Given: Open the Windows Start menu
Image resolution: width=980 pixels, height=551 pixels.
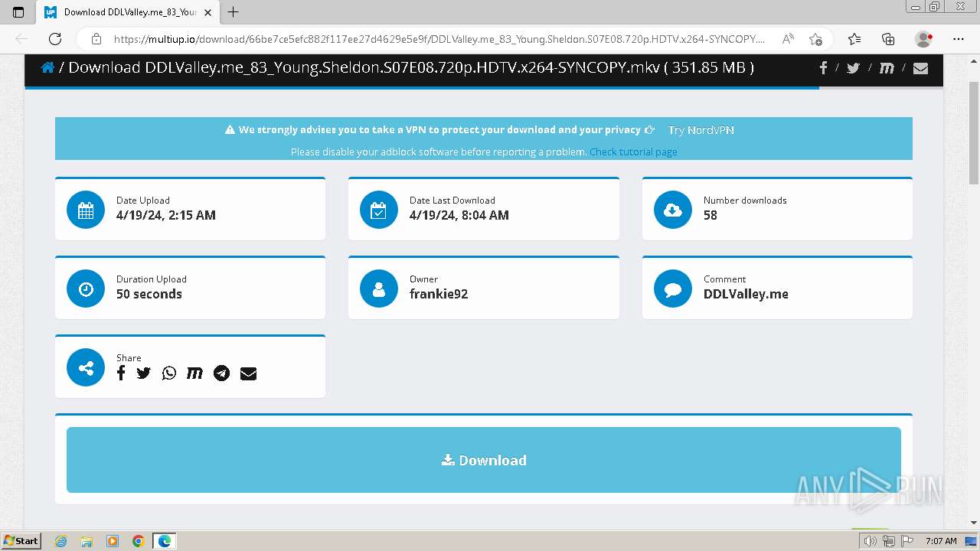Looking at the screenshot, I should [x=21, y=541].
